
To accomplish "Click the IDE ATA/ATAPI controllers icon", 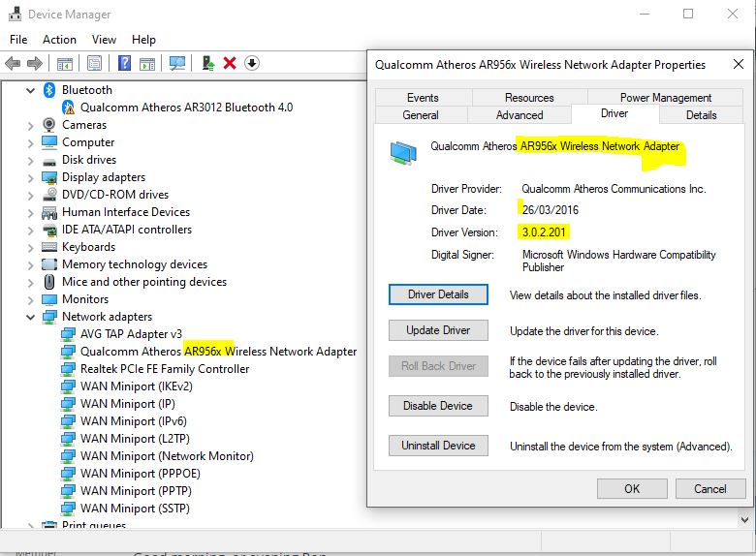I will (x=49, y=230).
